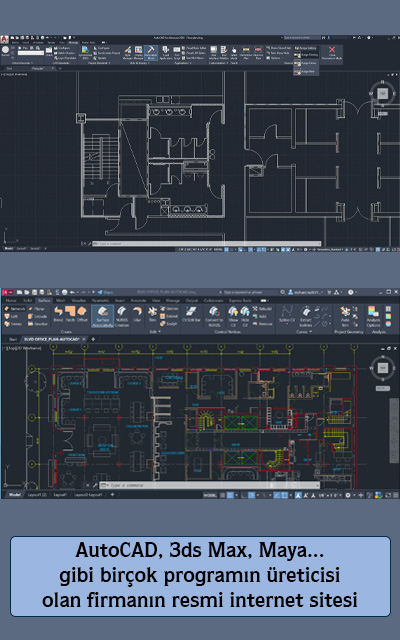Open Analysis Options
Viewport: 400px width, 640px height.
[373, 316]
